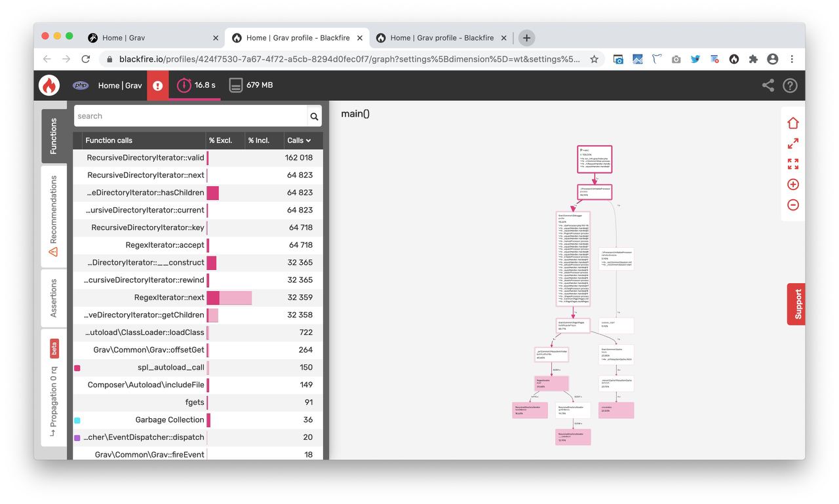Click the purple swatch beside EventDispatcher::dispatch
Screen dimensions: 839x504
77,438
